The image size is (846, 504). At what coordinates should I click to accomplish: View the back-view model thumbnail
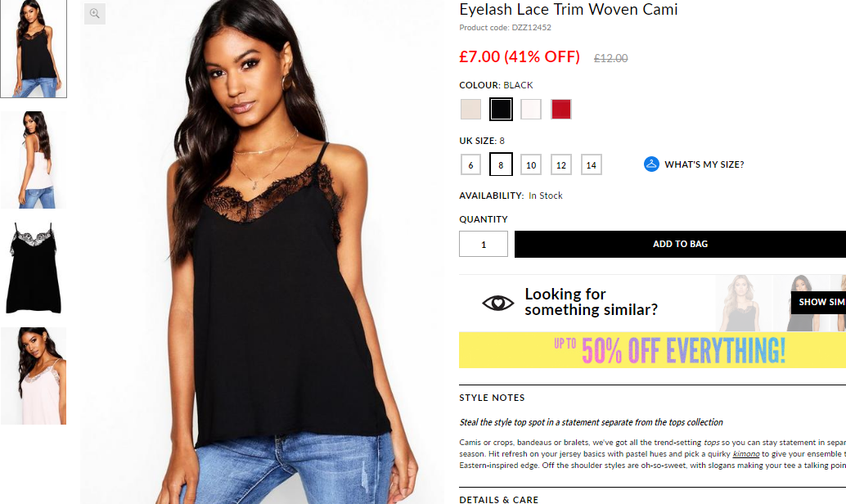click(x=34, y=160)
